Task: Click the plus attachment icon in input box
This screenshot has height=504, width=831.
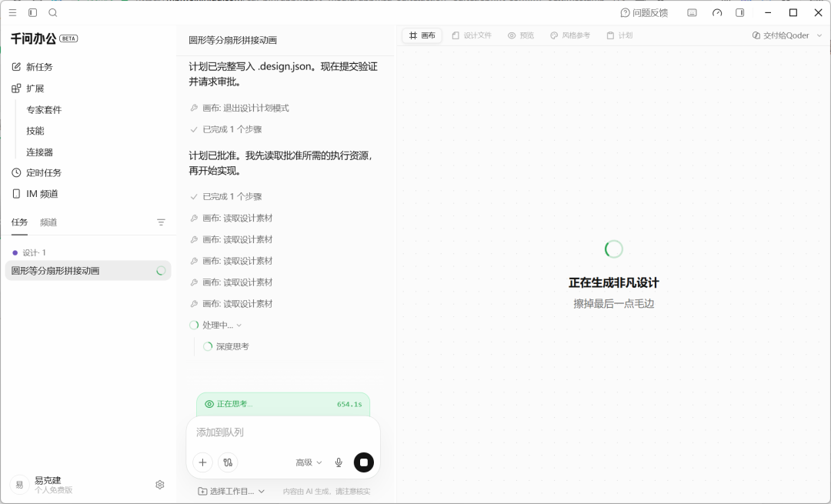Action: (202, 462)
